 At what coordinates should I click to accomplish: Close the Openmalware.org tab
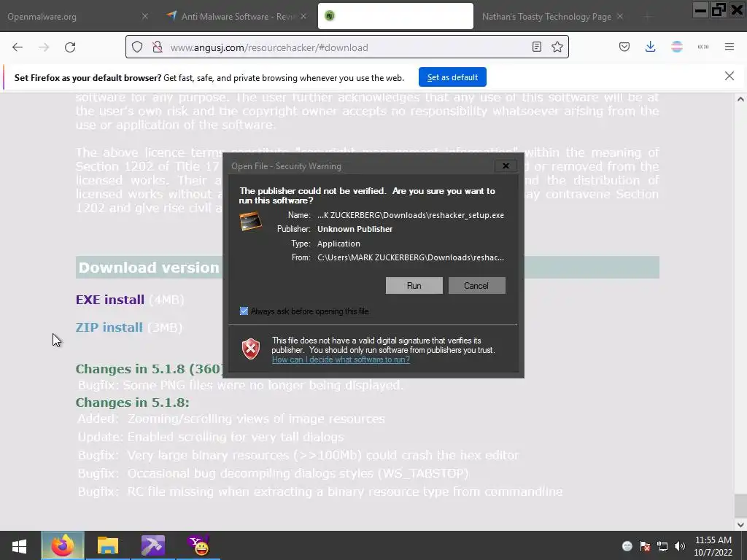pos(145,16)
